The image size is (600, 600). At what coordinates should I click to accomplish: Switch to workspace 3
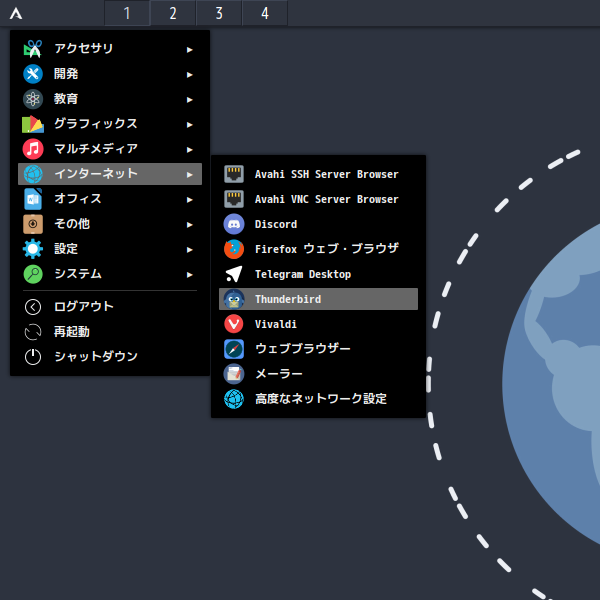(219, 13)
